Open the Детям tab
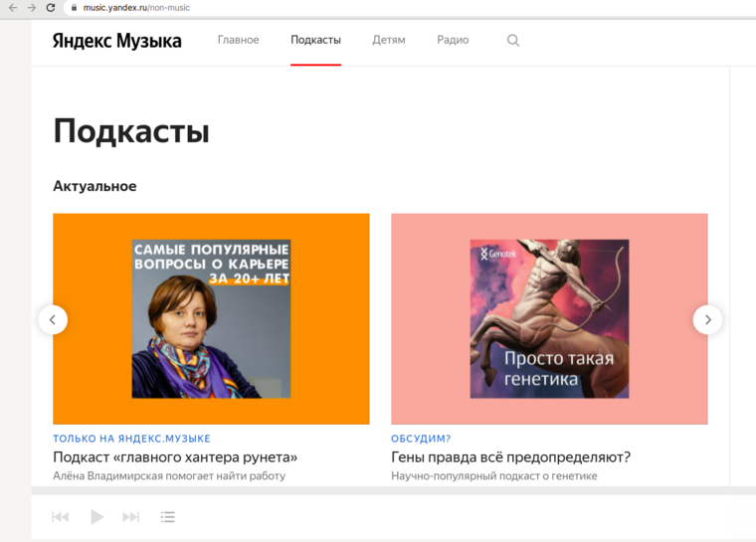 [x=389, y=40]
